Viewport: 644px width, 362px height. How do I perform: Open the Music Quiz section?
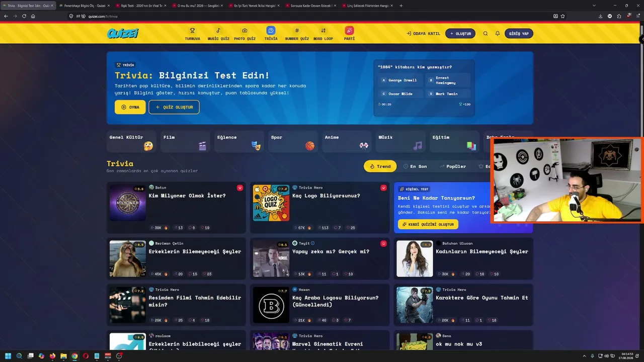point(218,34)
